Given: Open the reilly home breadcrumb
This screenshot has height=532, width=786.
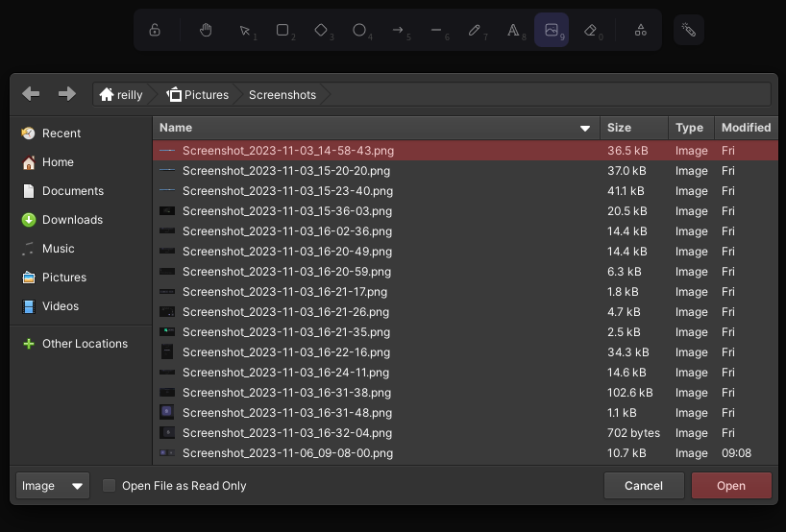Looking at the screenshot, I should [121, 95].
